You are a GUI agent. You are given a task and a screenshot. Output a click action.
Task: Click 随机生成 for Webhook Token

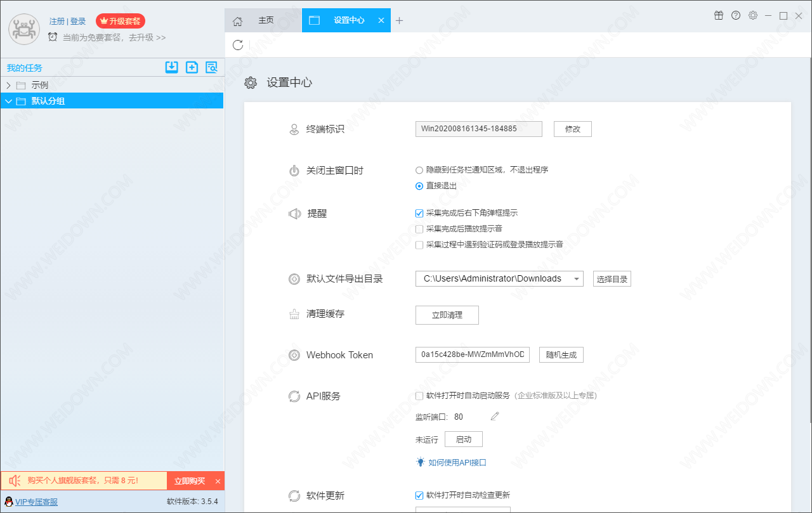(x=561, y=355)
